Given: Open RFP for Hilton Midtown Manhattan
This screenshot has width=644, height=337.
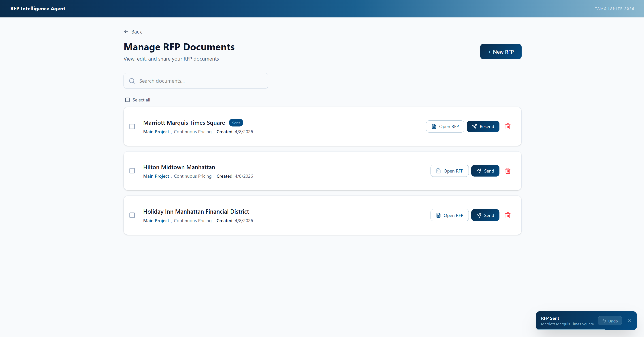Looking at the screenshot, I should (x=450, y=171).
